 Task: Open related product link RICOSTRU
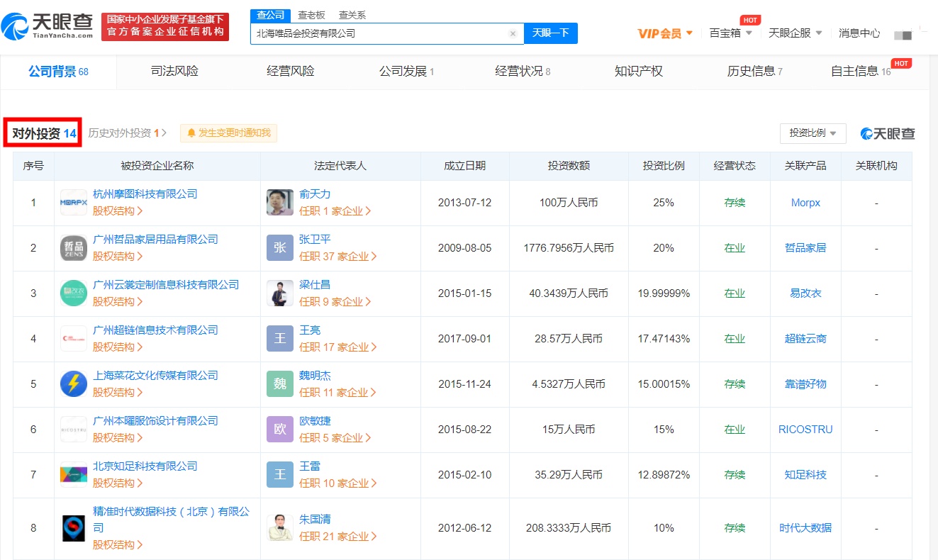[x=805, y=430]
